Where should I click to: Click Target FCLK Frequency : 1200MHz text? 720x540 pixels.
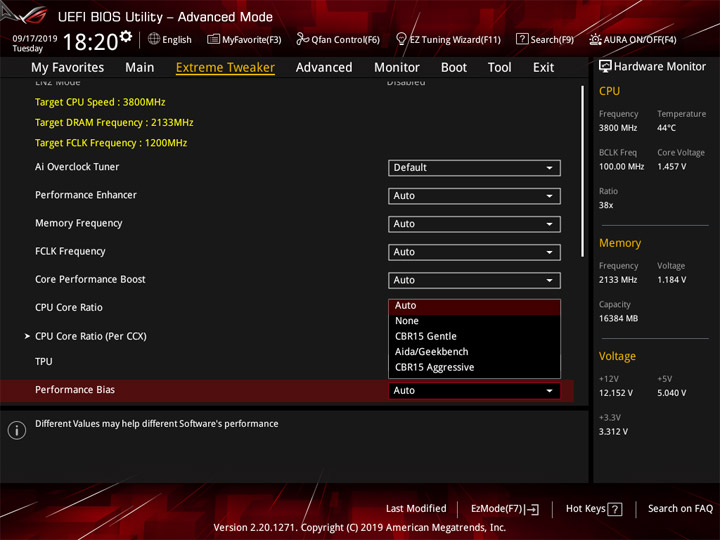pos(111,143)
